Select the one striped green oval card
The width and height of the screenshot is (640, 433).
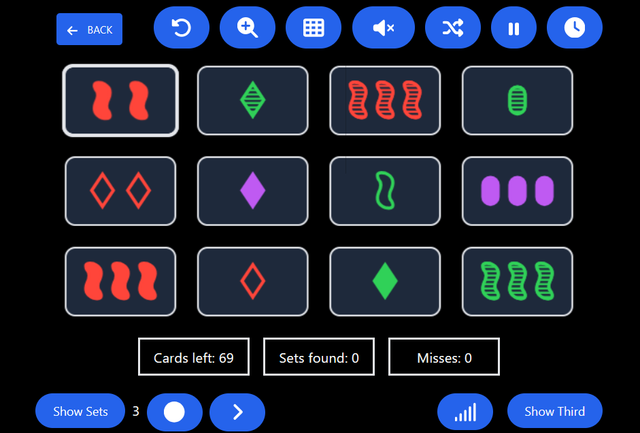(x=517, y=100)
